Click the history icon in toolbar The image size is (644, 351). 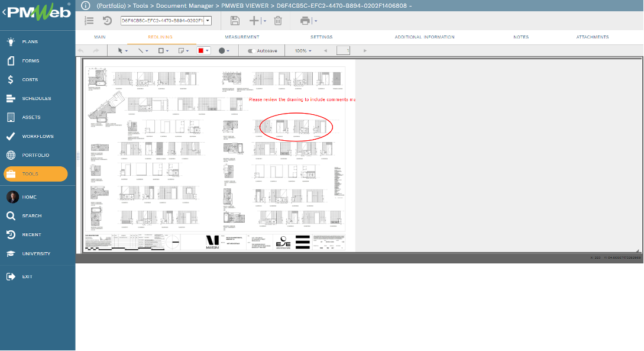(x=107, y=21)
